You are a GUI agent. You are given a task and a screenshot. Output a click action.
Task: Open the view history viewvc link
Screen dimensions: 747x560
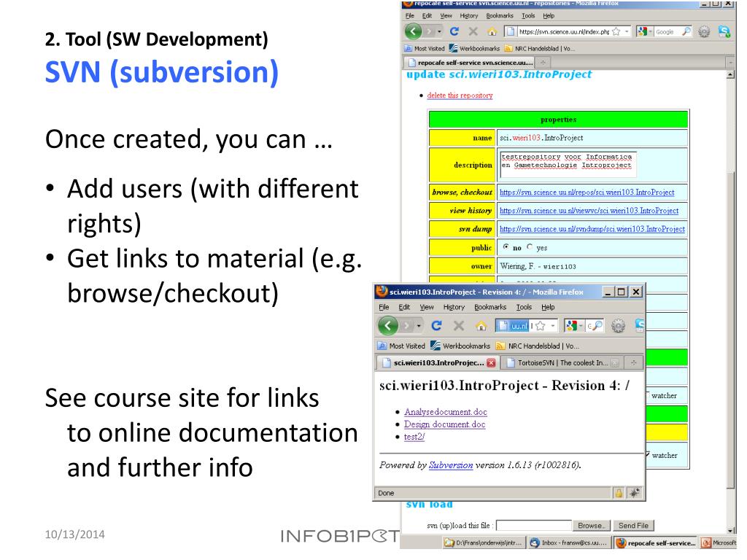(x=589, y=211)
